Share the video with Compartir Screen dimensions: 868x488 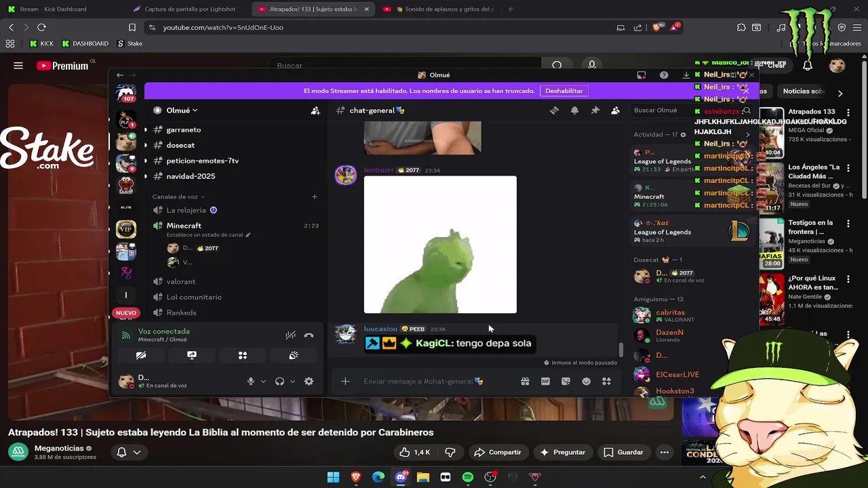coord(498,452)
